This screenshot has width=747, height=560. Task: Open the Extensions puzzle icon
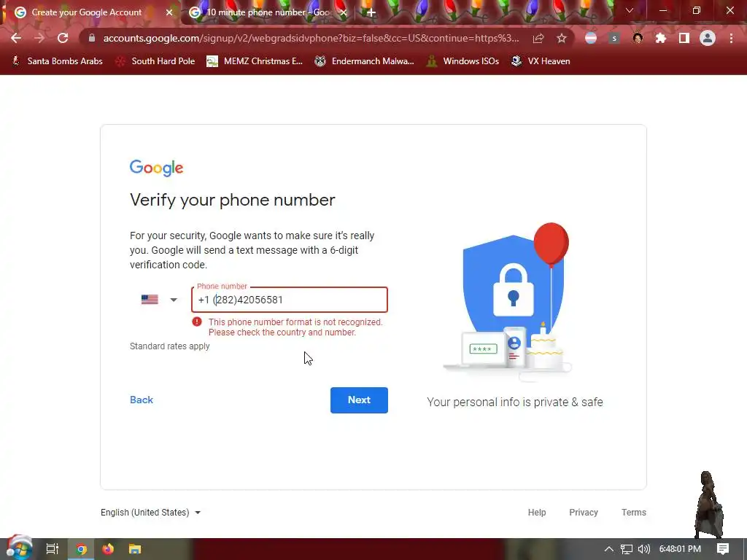click(x=661, y=38)
